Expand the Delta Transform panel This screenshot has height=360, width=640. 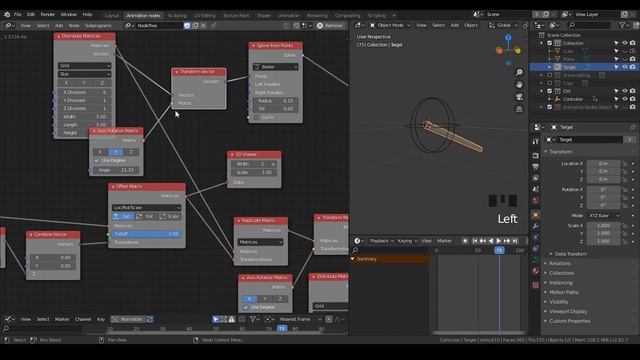point(571,254)
